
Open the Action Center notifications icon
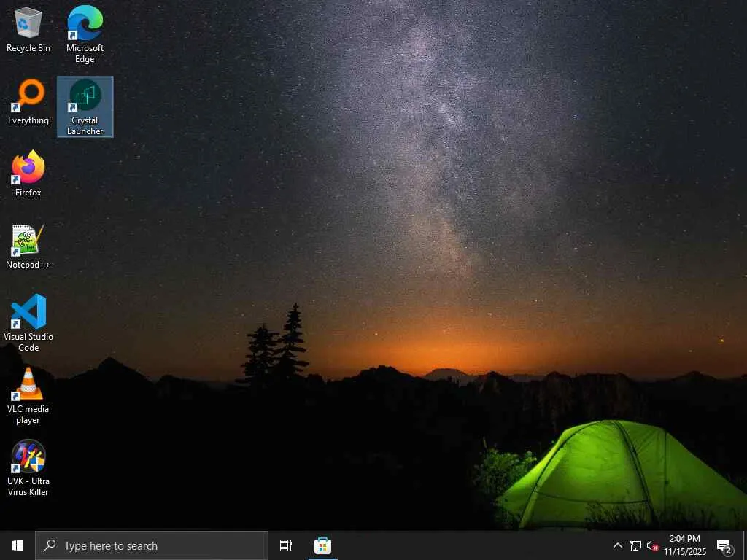pyautogui.click(x=724, y=545)
